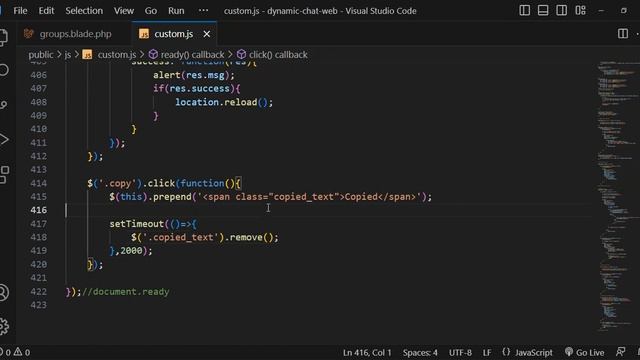The image size is (640, 360).
Task: Click line number 422 in the gutter
Action: point(38,291)
